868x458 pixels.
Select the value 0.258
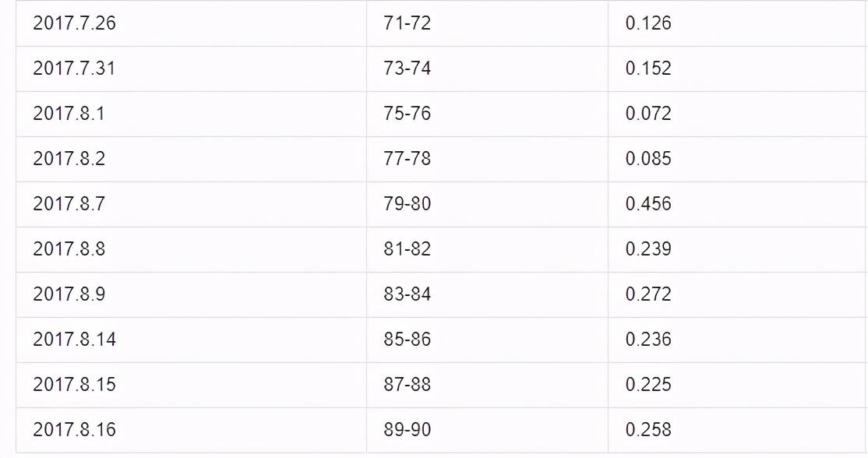click(647, 430)
